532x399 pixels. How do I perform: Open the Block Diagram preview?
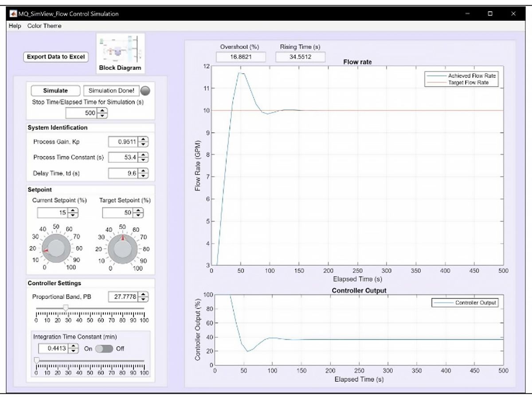point(120,51)
